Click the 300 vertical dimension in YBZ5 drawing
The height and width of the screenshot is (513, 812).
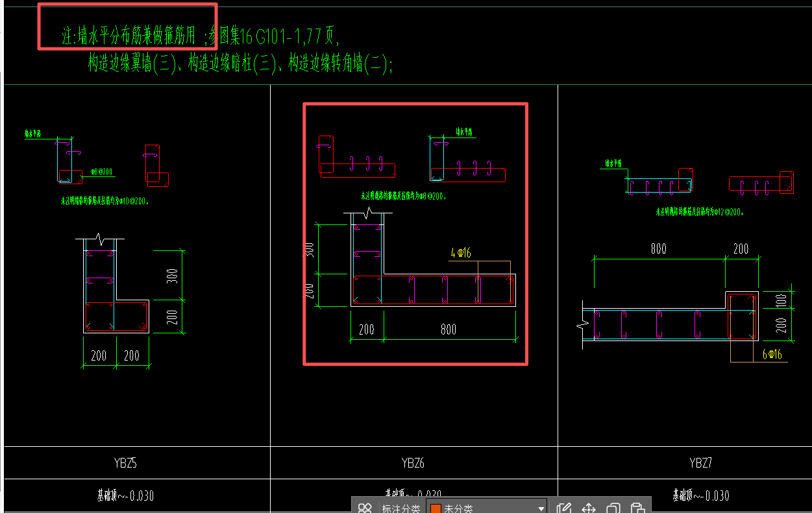coord(172,275)
